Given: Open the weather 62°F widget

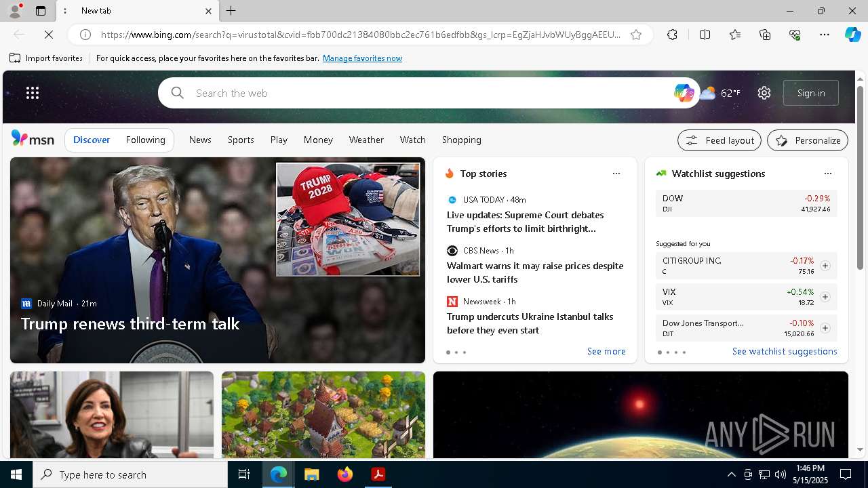Looking at the screenshot, I should pyautogui.click(x=720, y=93).
